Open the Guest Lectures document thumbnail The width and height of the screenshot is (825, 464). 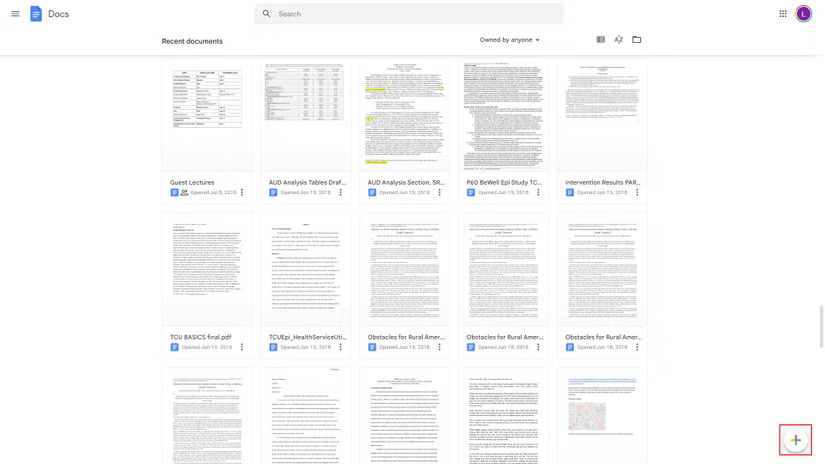click(207, 115)
